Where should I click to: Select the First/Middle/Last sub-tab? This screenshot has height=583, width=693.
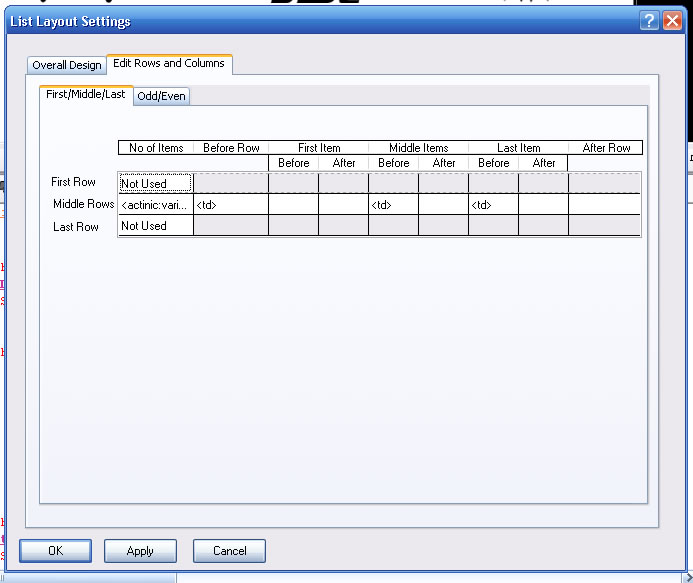coord(86,94)
